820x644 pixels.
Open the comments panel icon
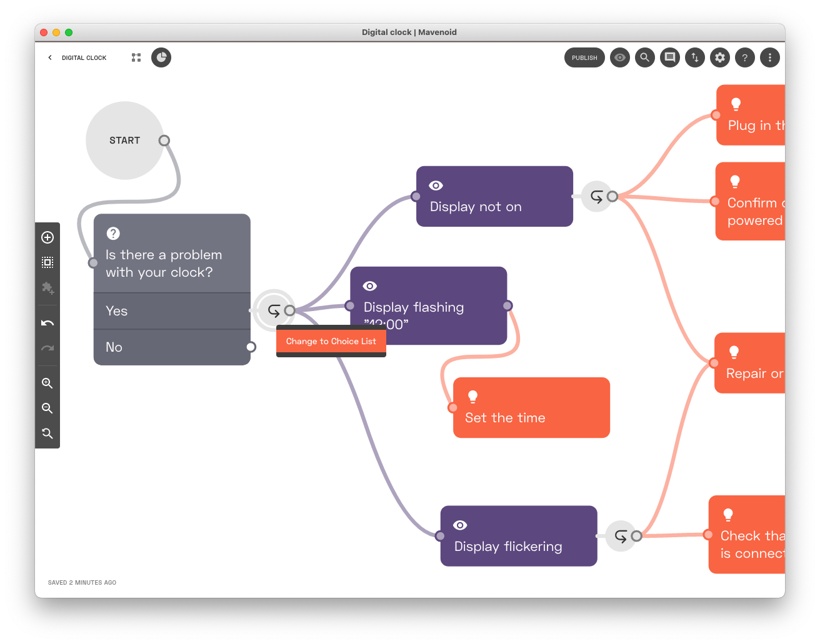coord(670,57)
